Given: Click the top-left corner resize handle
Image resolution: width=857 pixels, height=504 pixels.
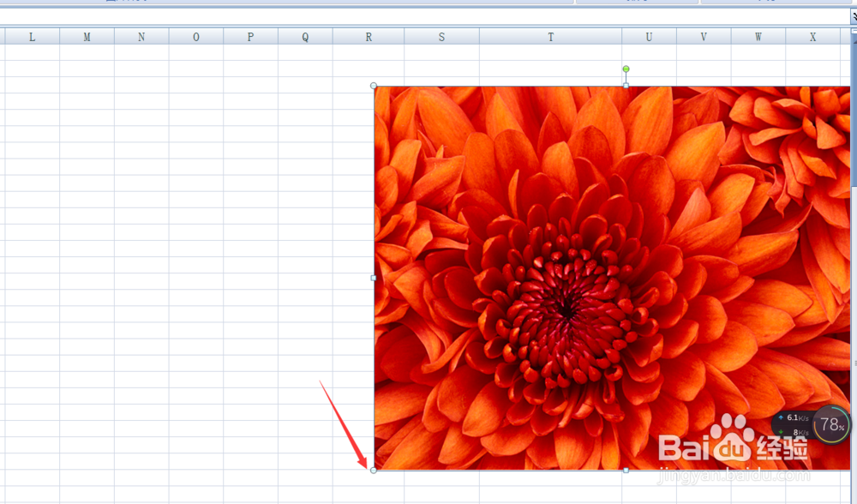Looking at the screenshot, I should pos(374,86).
